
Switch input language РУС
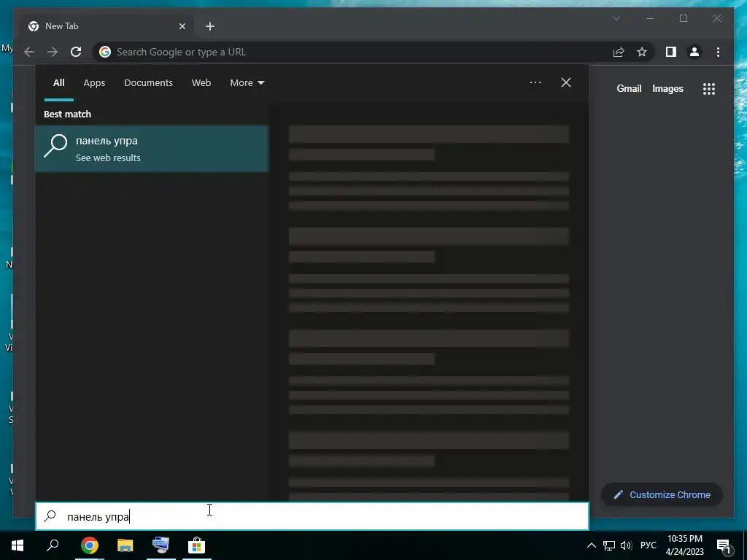(x=648, y=545)
